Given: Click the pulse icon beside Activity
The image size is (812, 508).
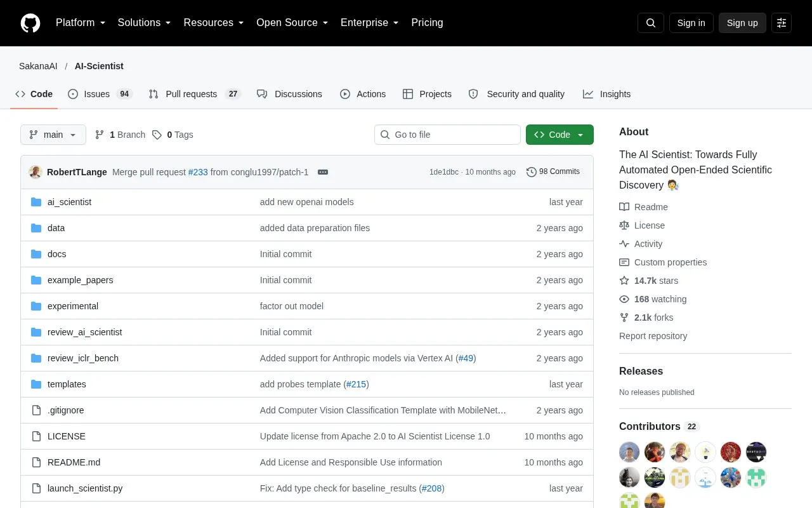Looking at the screenshot, I should tap(624, 244).
